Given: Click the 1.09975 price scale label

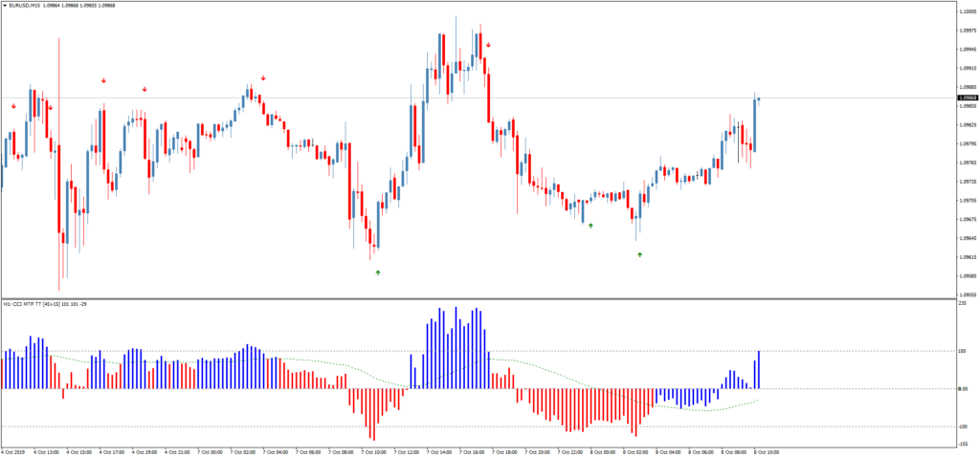Looking at the screenshot, I should pyautogui.click(x=967, y=31).
